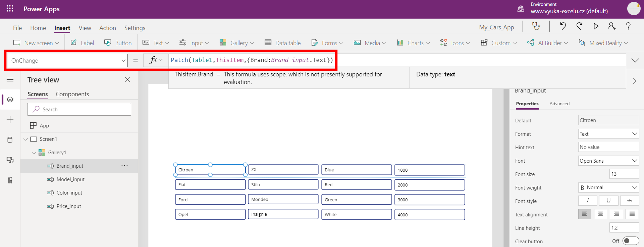Expand the Format dropdown in properties
644x247 pixels.
point(634,134)
